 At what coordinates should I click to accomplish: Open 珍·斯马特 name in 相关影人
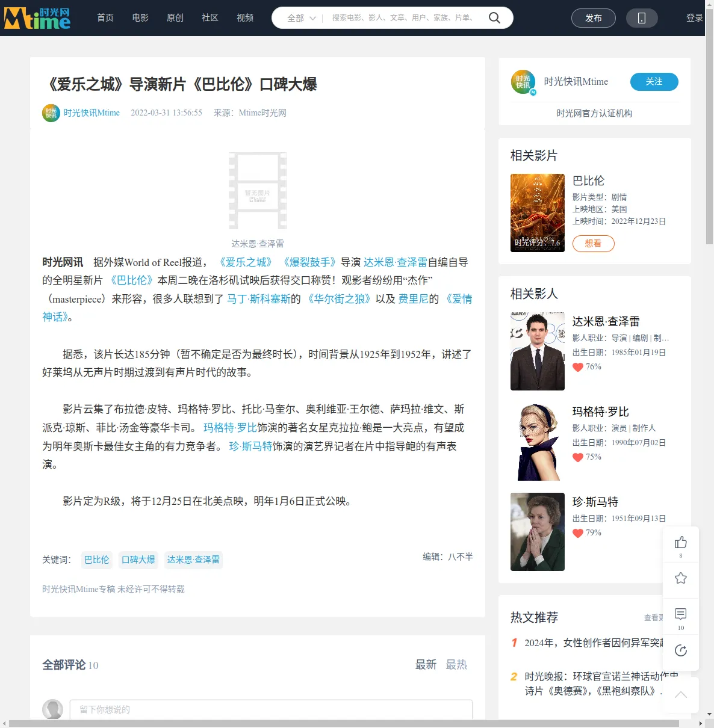click(x=595, y=502)
